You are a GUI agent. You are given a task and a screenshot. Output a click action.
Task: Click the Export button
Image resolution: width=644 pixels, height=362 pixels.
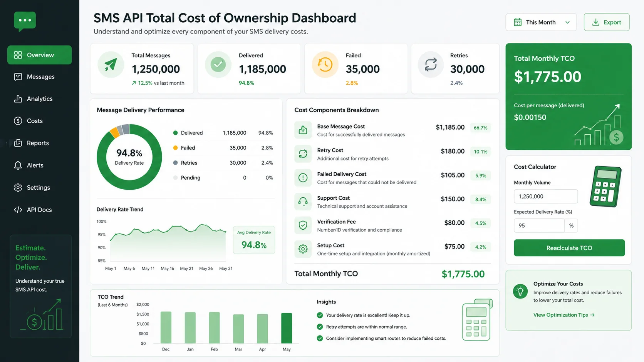607,22
